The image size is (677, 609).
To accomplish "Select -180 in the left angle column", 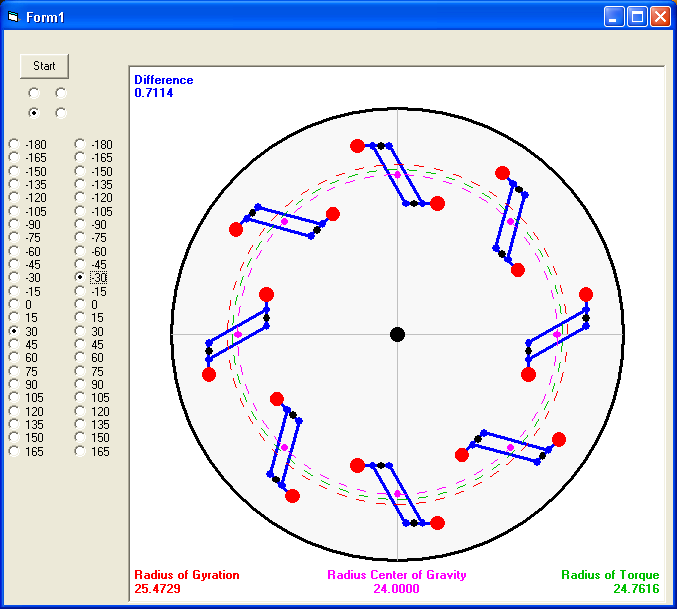I will click(28, 144).
